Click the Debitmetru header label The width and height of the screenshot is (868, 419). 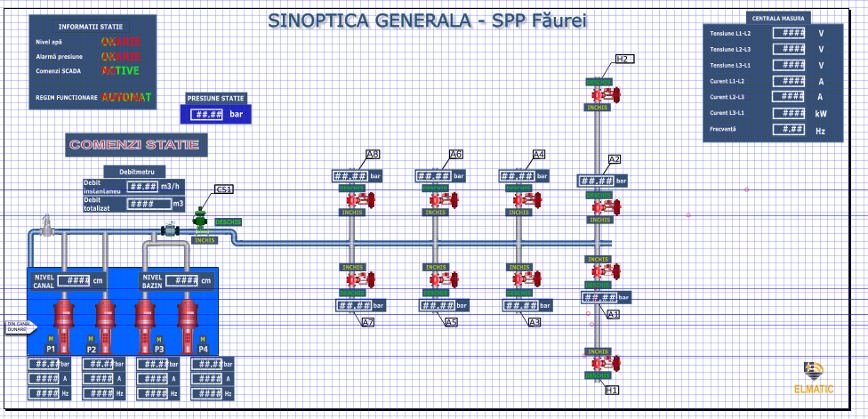pos(135,171)
